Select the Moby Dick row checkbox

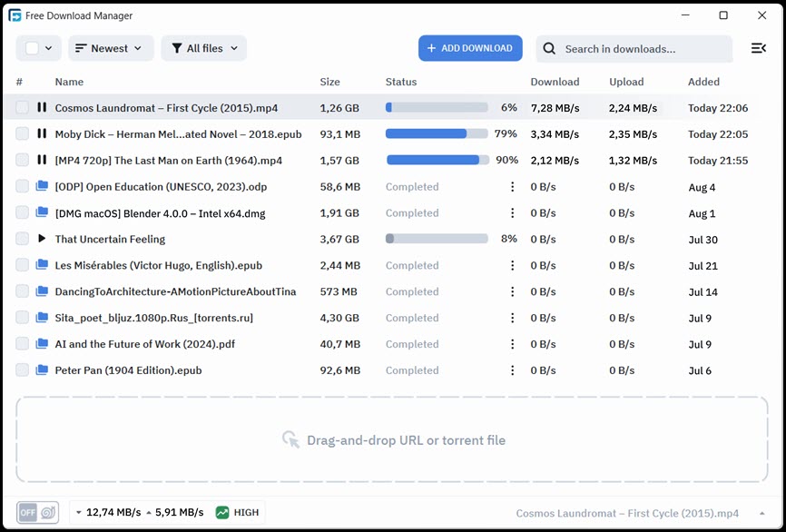tap(22, 133)
